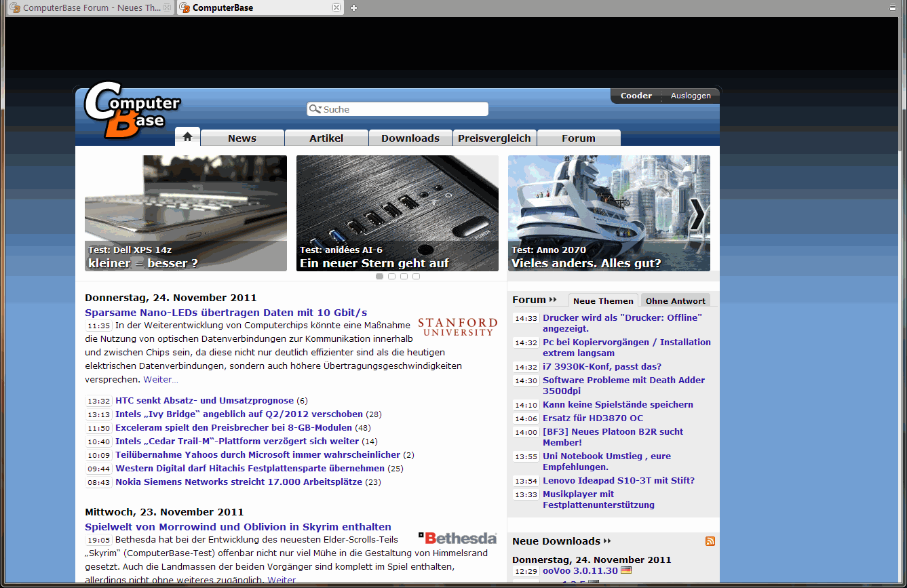Select the third carousel page dot
907x588 pixels.
pyautogui.click(x=404, y=277)
